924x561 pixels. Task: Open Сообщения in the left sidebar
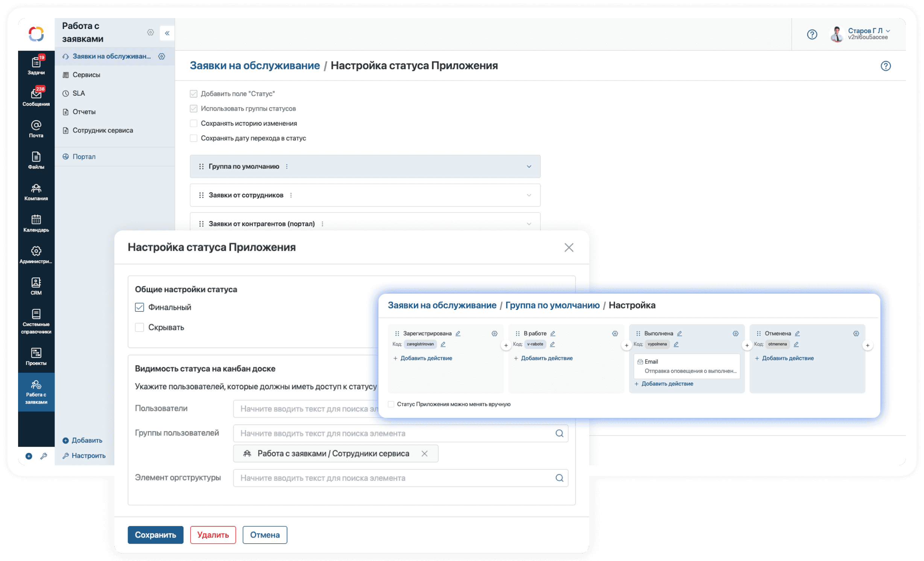coord(36,97)
